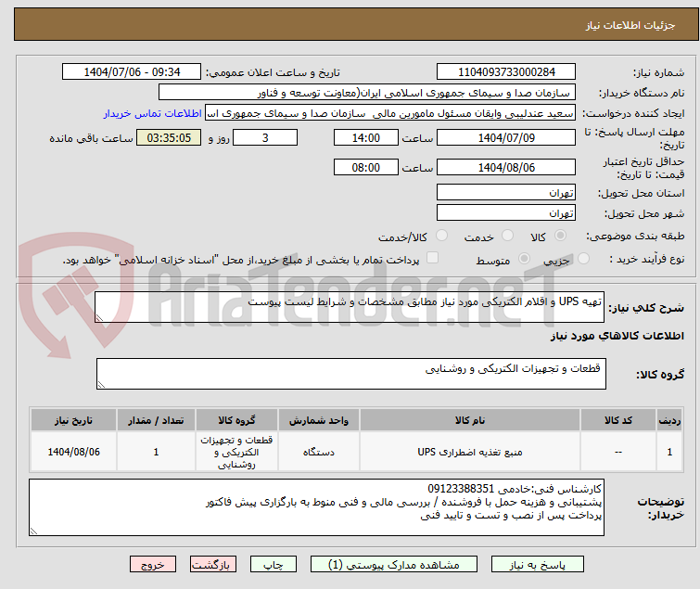Viewport: 700px width, 589px height.
Task: Open مشاهده مدارک پیوستی (1) attachments
Action: pos(394,565)
